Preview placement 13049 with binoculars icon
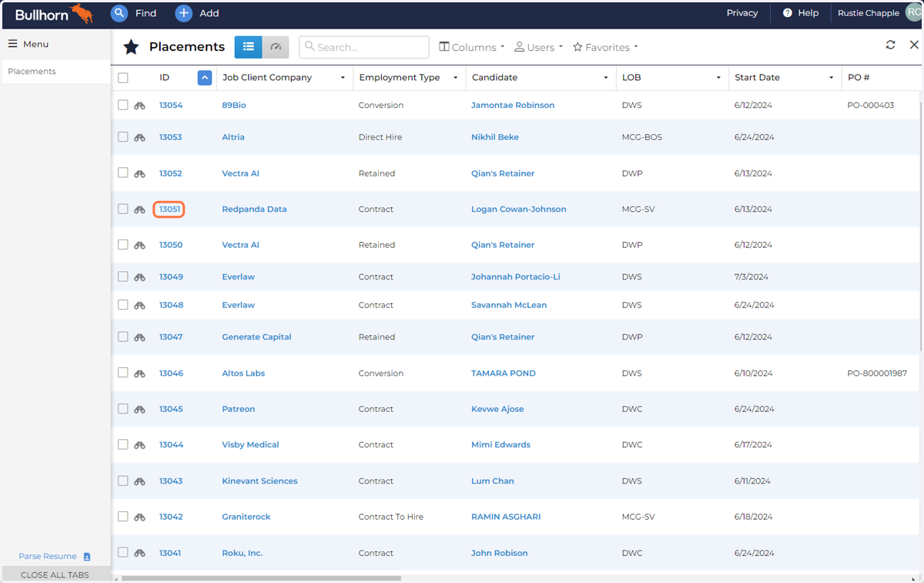Screen dimensions: 924x583 (x=139, y=277)
